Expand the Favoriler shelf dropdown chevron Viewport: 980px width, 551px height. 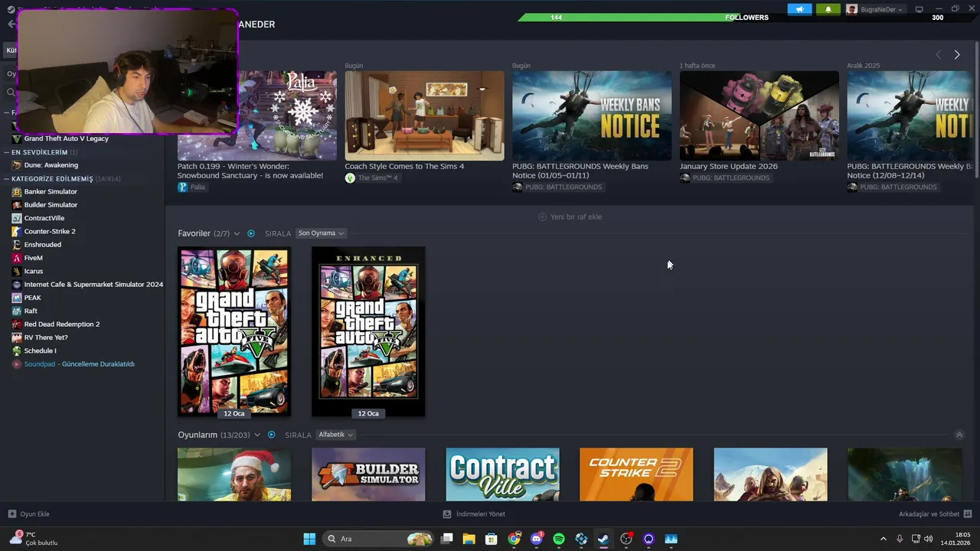[237, 233]
